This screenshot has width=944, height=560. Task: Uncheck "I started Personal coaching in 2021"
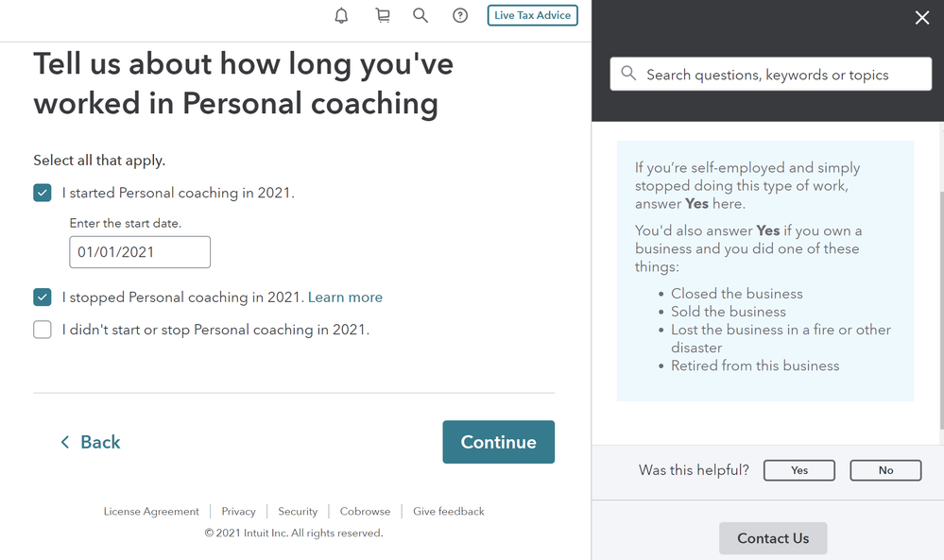pos(43,193)
